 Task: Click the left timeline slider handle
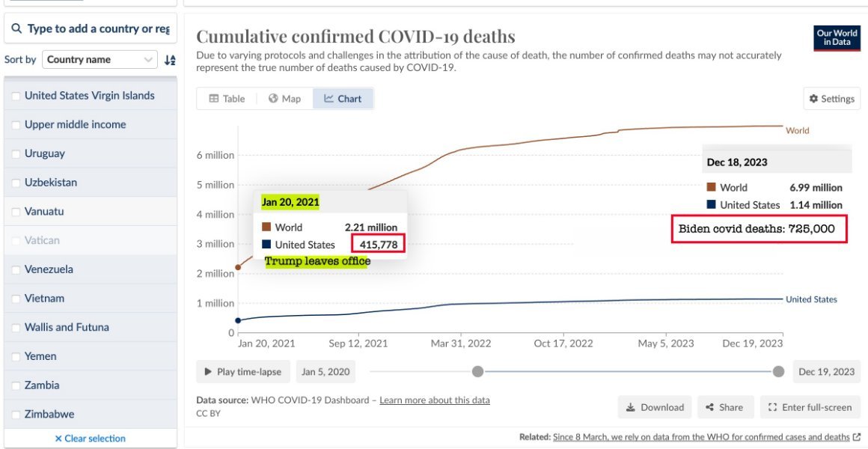tap(477, 371)
